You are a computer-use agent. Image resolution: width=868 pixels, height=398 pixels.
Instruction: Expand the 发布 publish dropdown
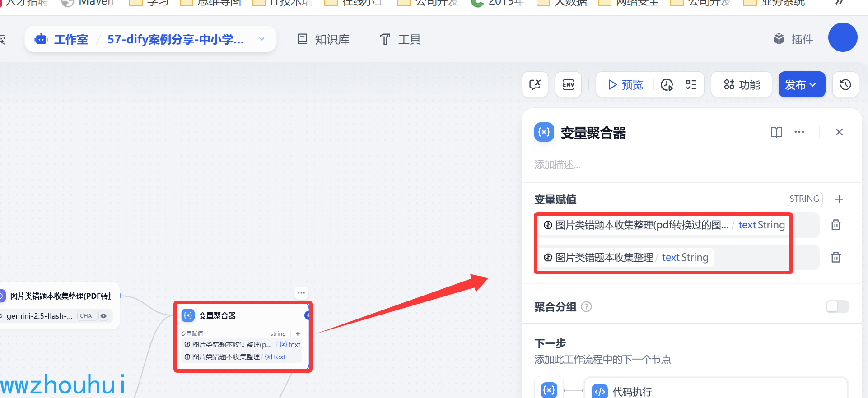[802, 84]
